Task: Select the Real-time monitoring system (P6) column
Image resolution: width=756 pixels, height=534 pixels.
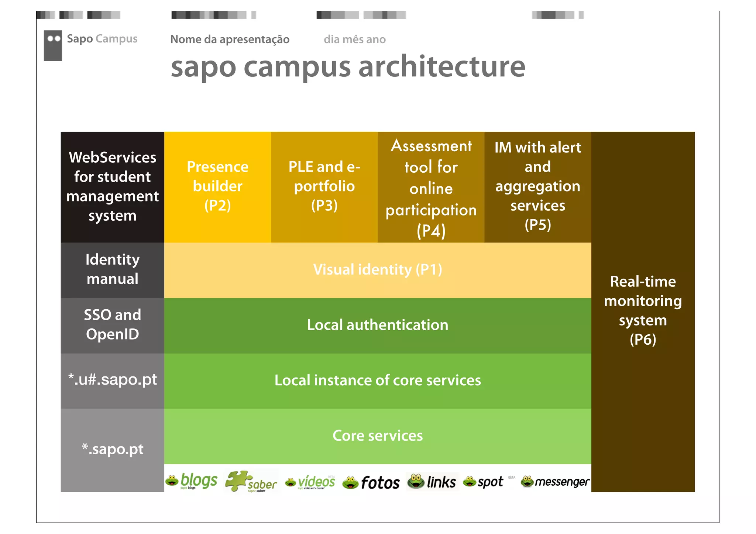Action: pyautogui.click(x=643, y=311)
